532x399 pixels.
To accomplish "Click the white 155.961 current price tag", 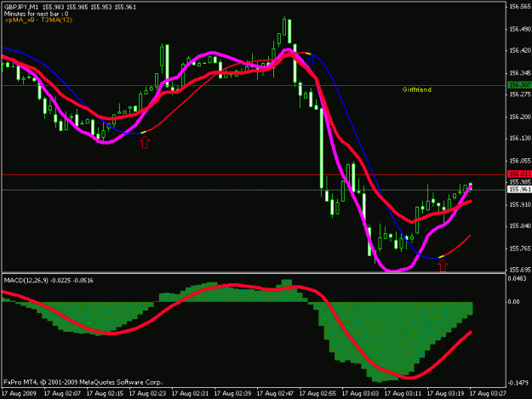I will coord(519,189).
